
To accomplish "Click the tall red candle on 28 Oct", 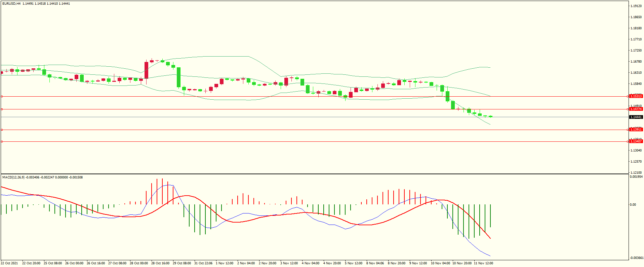I will pos(147,70).
